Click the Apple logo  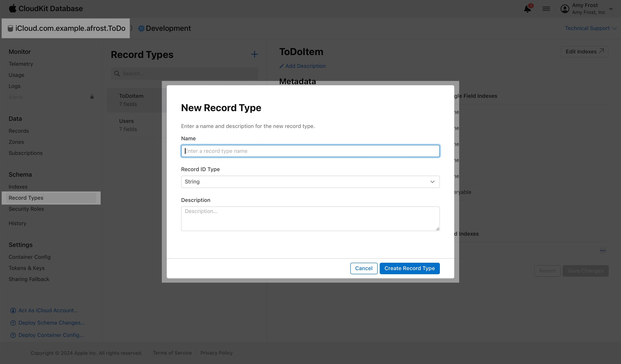coord(13,8)
